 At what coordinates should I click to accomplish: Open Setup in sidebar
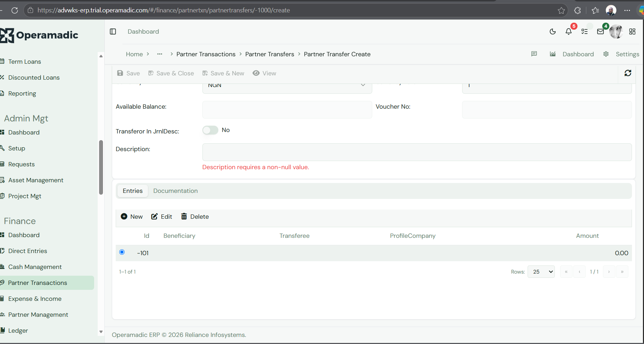point(17,148)
